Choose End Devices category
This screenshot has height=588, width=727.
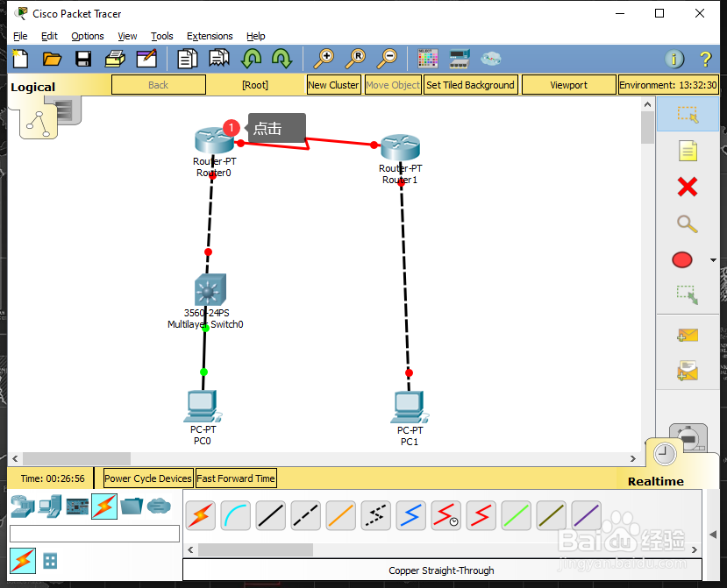pyautogui.click(x=50, y=506)
